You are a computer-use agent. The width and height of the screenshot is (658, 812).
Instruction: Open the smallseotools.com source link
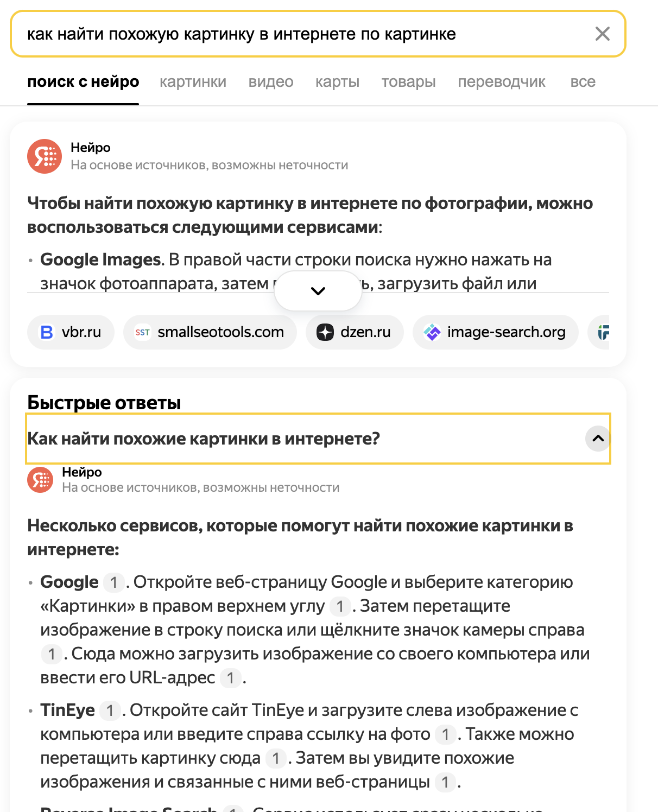pos(220,332)
